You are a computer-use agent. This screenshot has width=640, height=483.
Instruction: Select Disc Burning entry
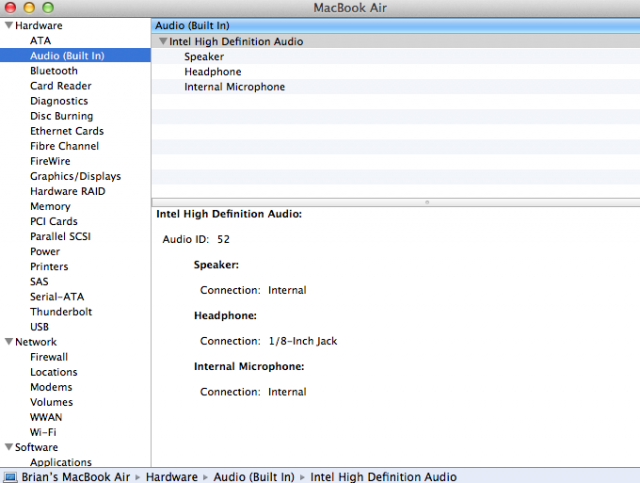point(62,116)
